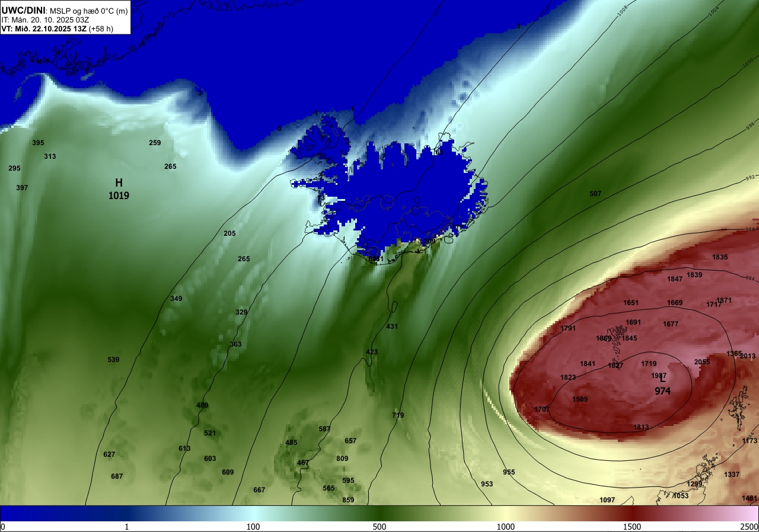Click the valid time line 'VT: Mið. 22.10.2025 13Z'
Viewport: 759px width, 532px height.
pyautogui.click(x=43, y=28)
